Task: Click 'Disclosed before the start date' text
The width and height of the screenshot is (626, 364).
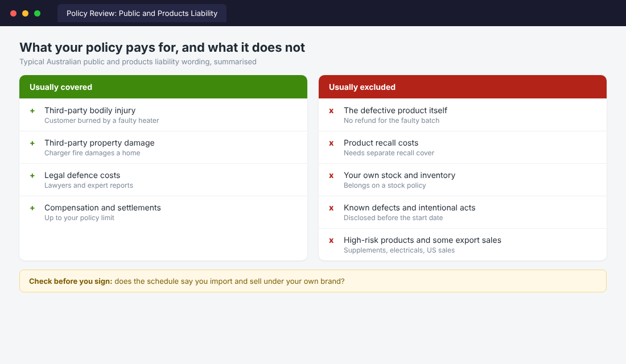Action: point(393,218)
